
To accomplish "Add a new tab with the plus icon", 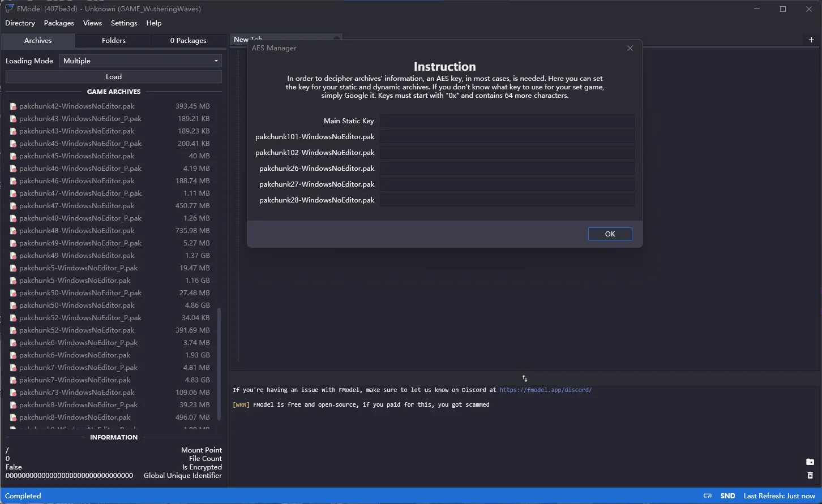I will (x=811, y=40).
